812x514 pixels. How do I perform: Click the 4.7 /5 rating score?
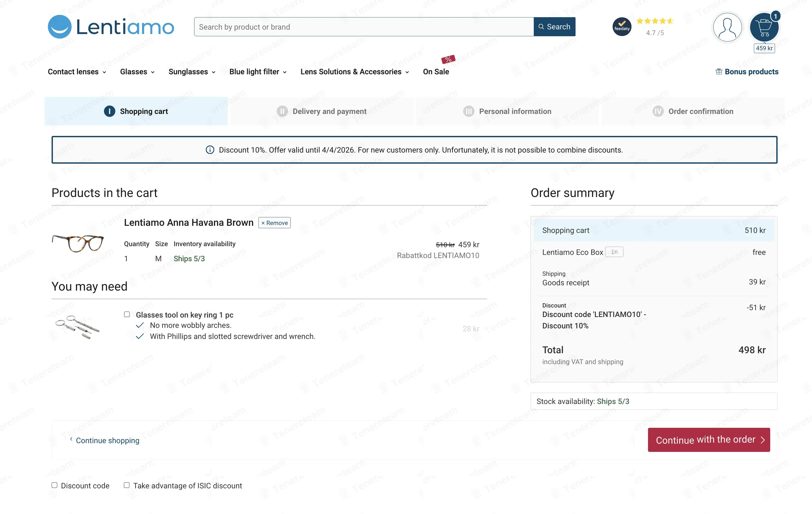point(655,33)
